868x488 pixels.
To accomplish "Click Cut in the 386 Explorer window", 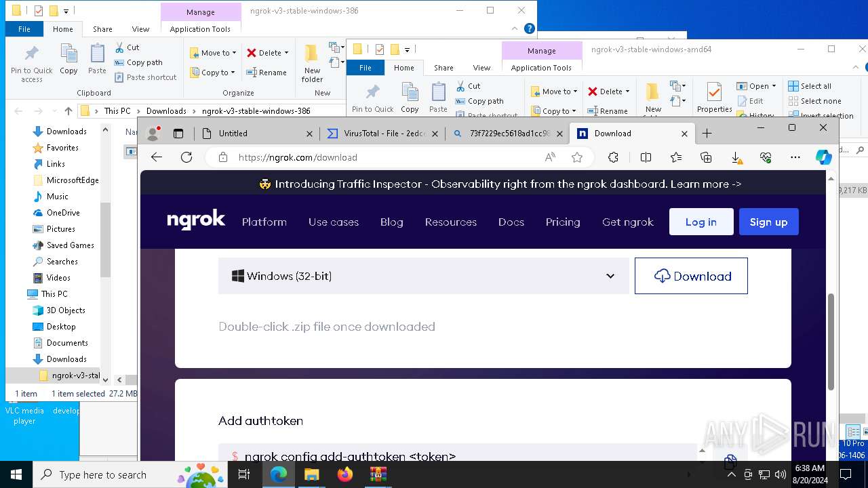I will [x=127, y=47].
